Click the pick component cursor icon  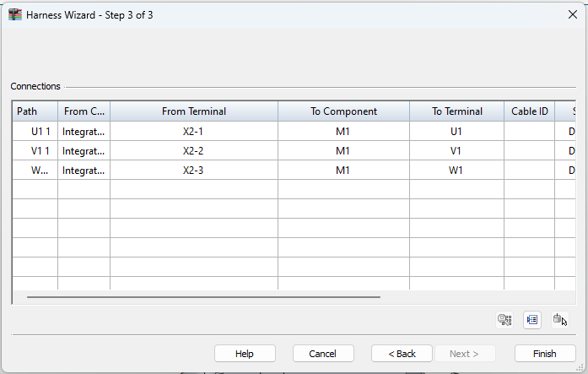coord(560,320)
